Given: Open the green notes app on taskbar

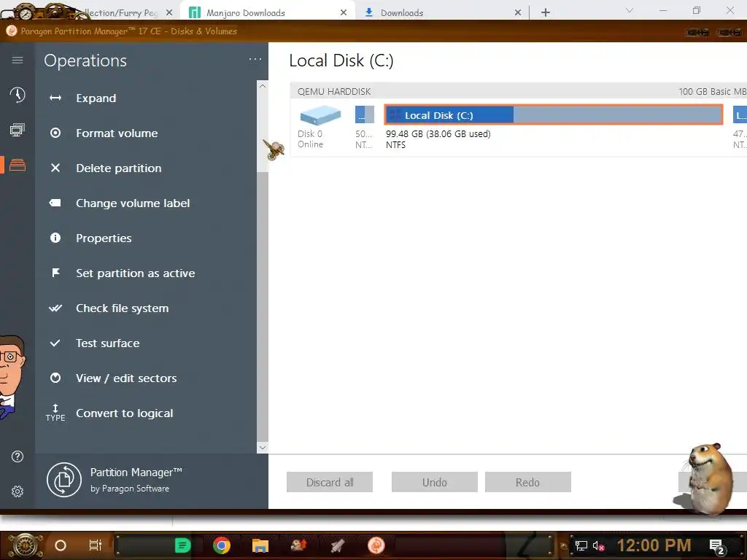Looking at the screenshot, I should [x=183, y=545].
